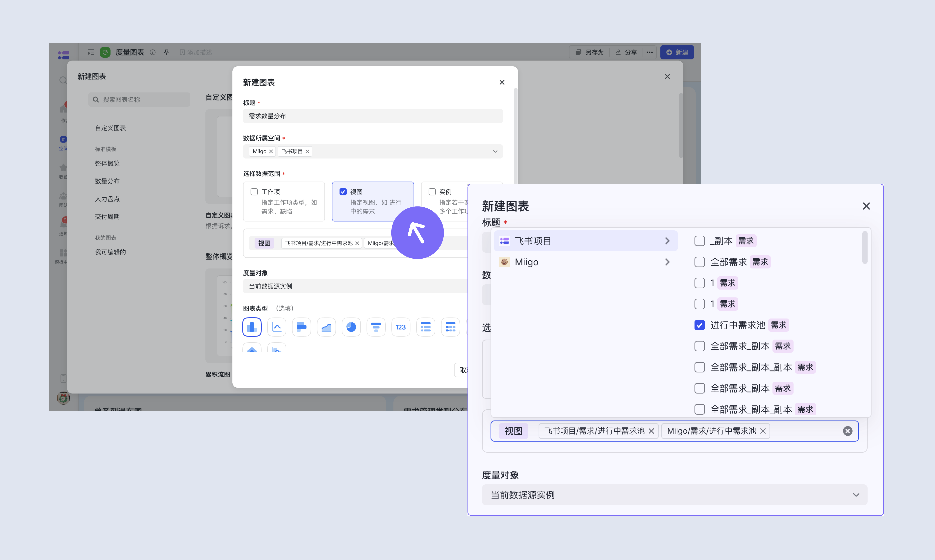Pick the horizontal bar chart type
Image resolution: width=935 pixels, height=560 pixels.
302,327
